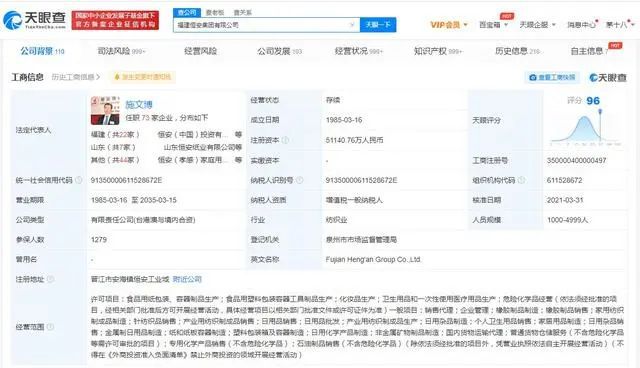Select company type 有限责任公司(台港澳与境内合资)
This screenshot has height=368, width=640.
point(143,220)
